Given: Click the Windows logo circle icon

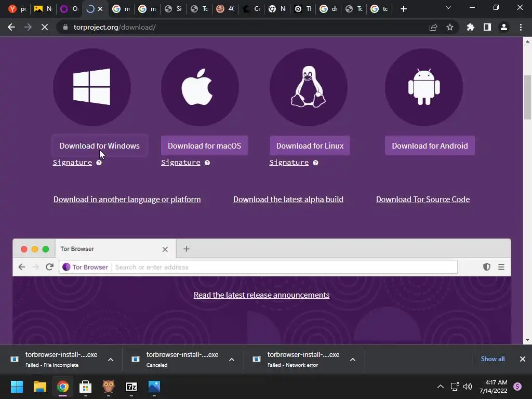Looking at the screenshot, I should pyautogui.click(x=91, y=87).
